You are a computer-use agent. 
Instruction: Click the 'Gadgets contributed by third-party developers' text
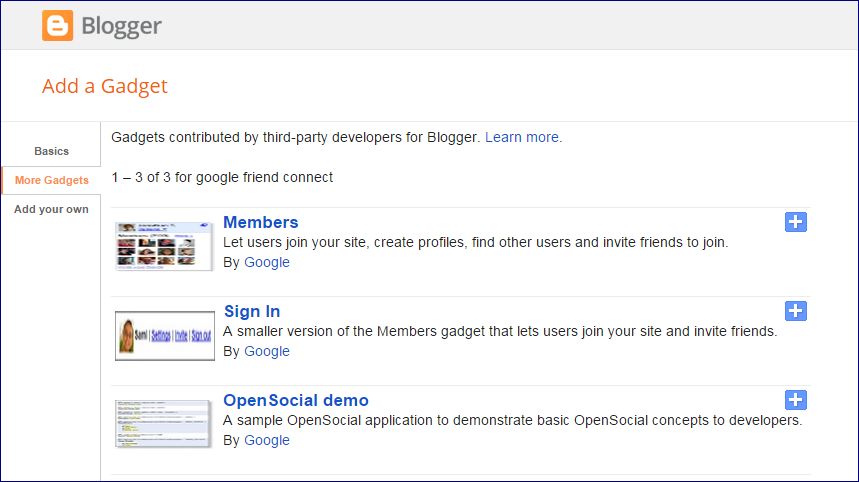tap(296, 137)
